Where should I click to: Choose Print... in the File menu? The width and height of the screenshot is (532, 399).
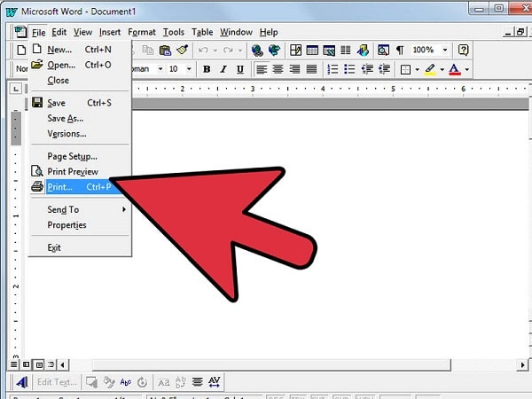point(79,187)
